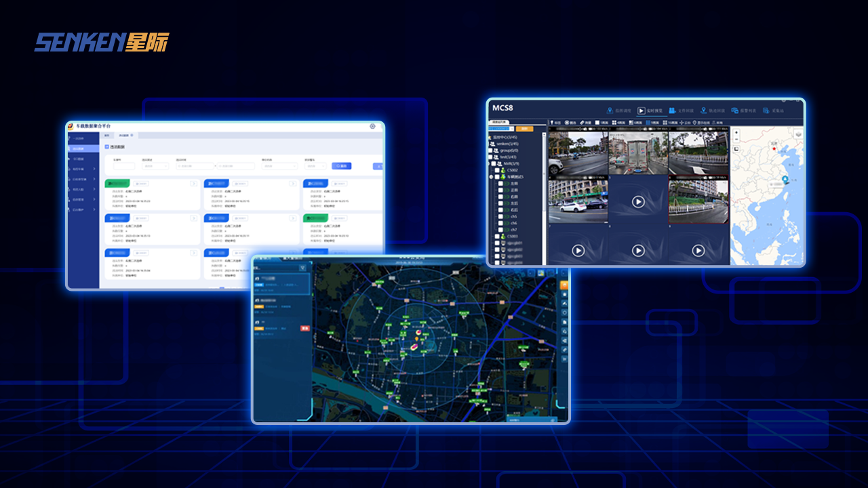This screenshot has height=488, width=868.
Task: Tick the checkbox next to ch7 channel
Action: click(500, 229)
